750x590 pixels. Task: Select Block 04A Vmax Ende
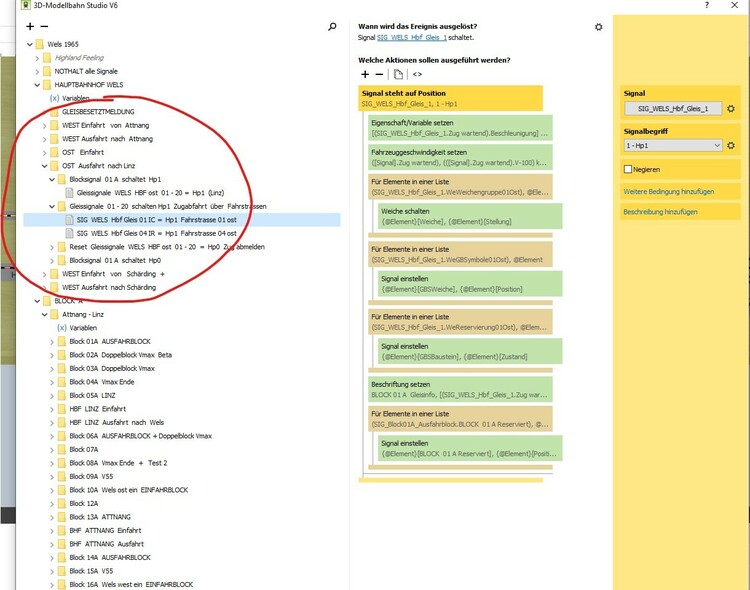point(101,382)
